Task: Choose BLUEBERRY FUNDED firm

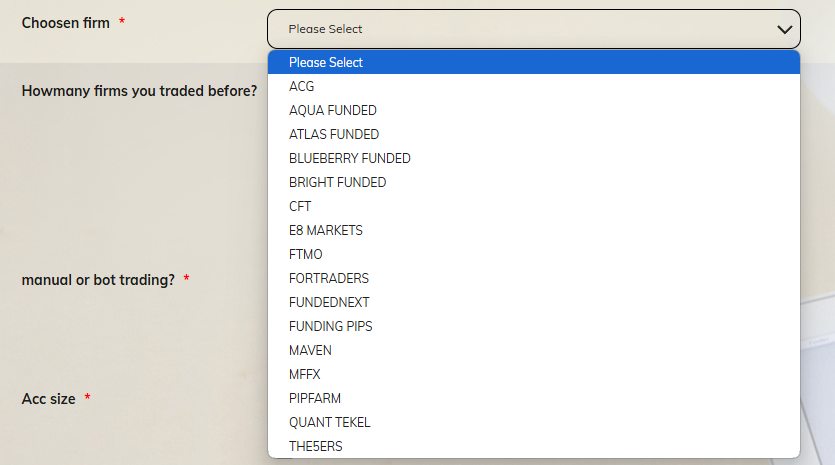Action: (x=534, y=158)
